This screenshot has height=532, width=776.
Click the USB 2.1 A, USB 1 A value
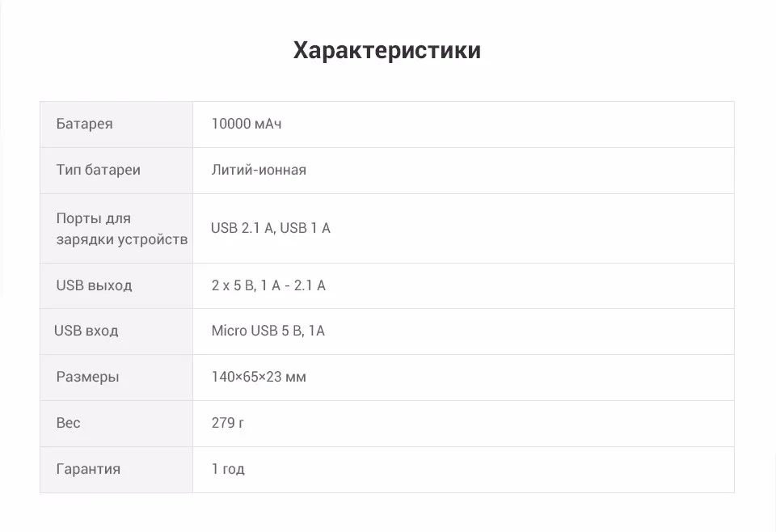click(x=271, y=228)
